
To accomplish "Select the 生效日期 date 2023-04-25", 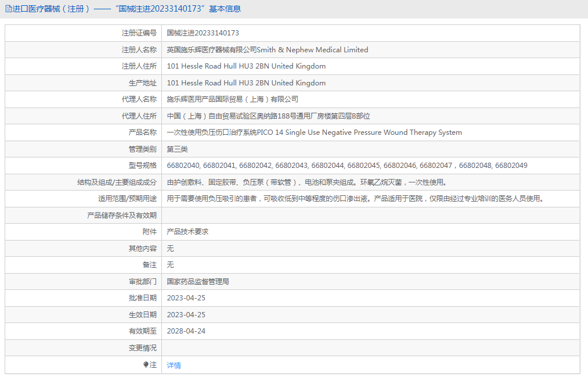I will [186, 315].
